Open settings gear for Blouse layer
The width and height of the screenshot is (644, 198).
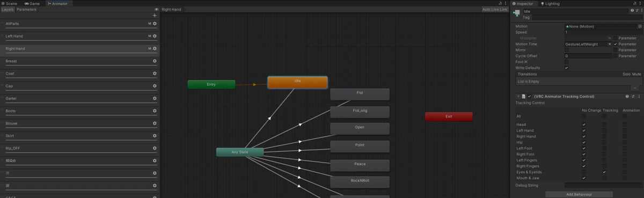[155, 123]
